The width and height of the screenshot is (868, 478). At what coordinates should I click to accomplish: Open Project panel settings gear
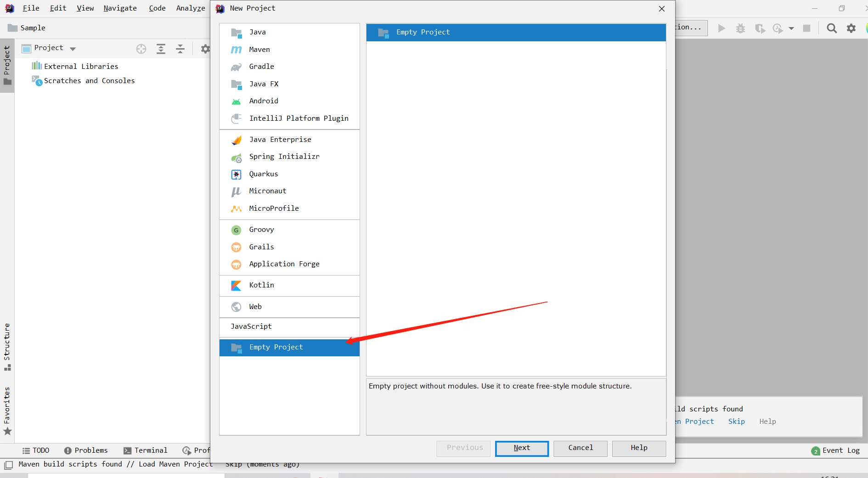tap(205, 49)
